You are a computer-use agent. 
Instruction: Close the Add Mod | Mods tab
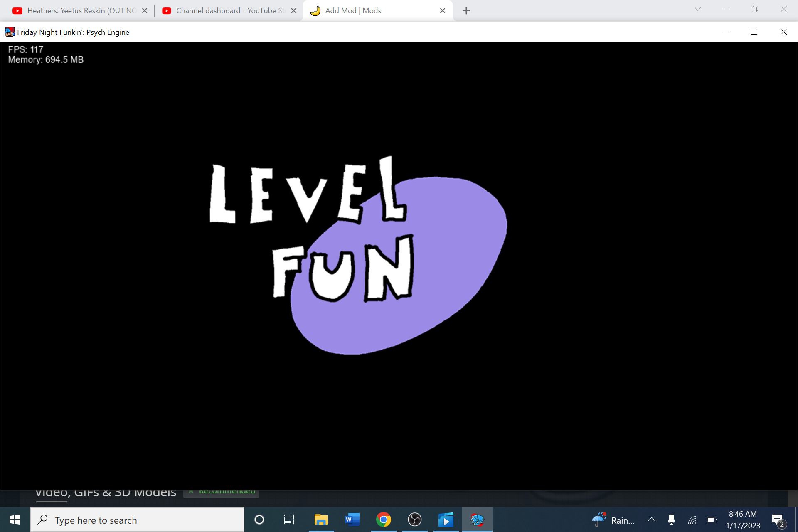(x=443, y=11)
